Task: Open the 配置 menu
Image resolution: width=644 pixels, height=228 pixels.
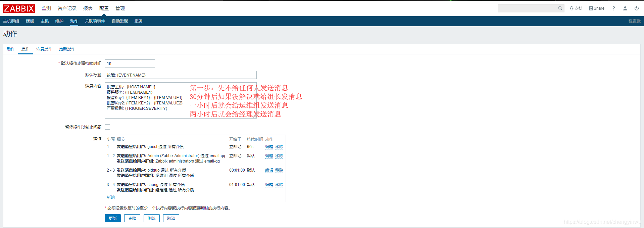Action: point(104,8)
